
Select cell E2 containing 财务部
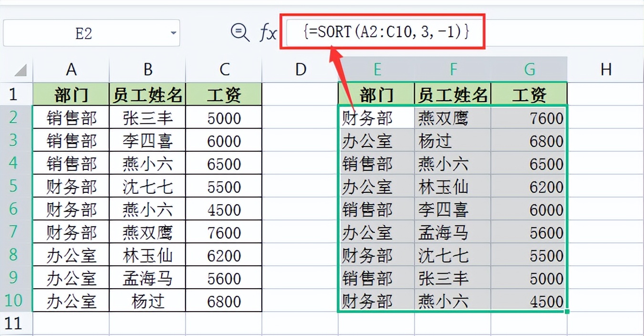[x=377, y=117]
